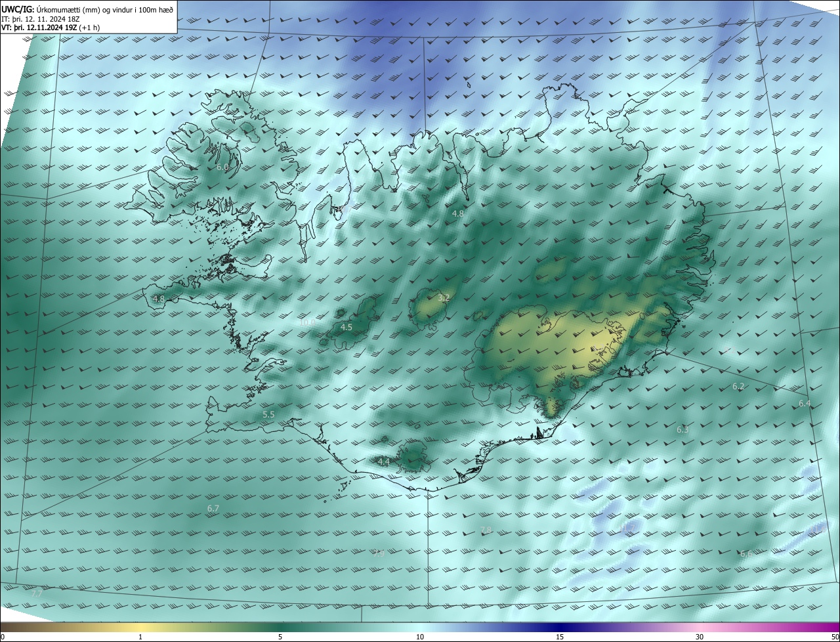Click the 10 label on the color scale

pyautogui.click(x=420, y=637)
